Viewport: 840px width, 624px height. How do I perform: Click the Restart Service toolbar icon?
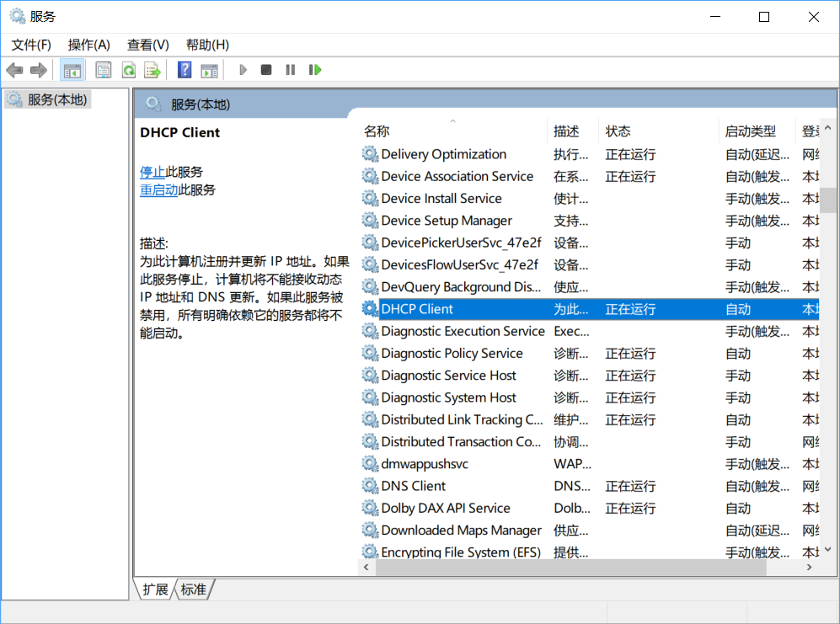[314, 69]
